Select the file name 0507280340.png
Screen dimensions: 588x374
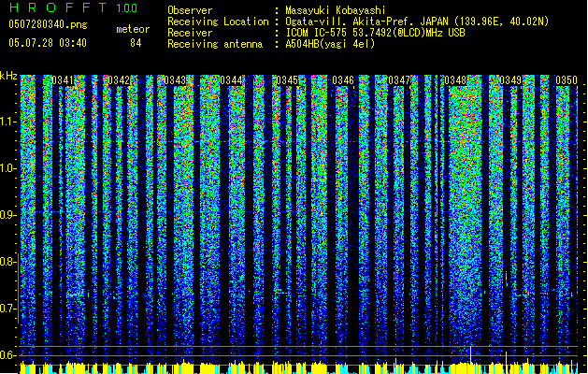pyautogui.click(x=48, y=24)
